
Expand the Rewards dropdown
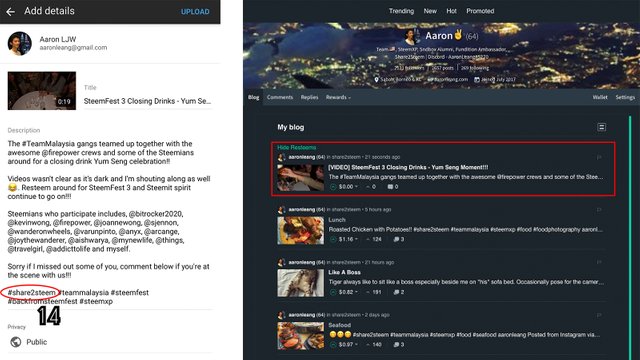click(338, 97)
